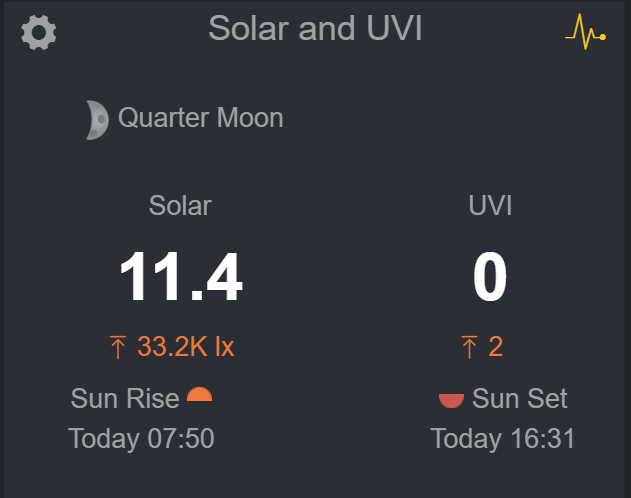Select the Solar and UVI title
This screenshot has height=498, width=631.
click(x=315, y=29)
